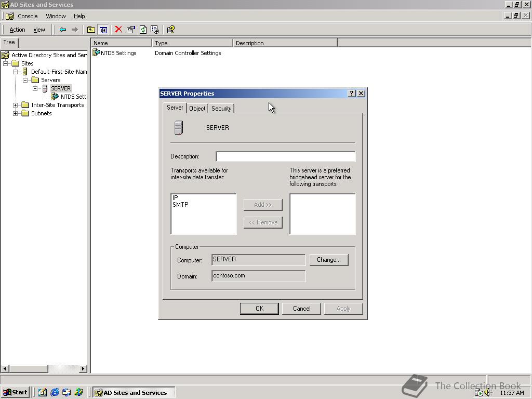Click the NTDS Settings icon in list
Image resolution: width=532 pixels, height=399 pixels.
96,52
